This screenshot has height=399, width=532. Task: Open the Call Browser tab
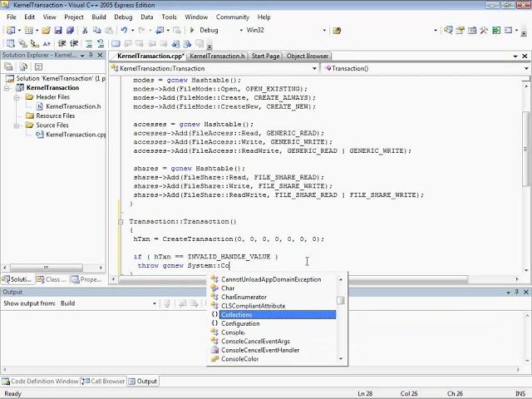coord(104,381)
